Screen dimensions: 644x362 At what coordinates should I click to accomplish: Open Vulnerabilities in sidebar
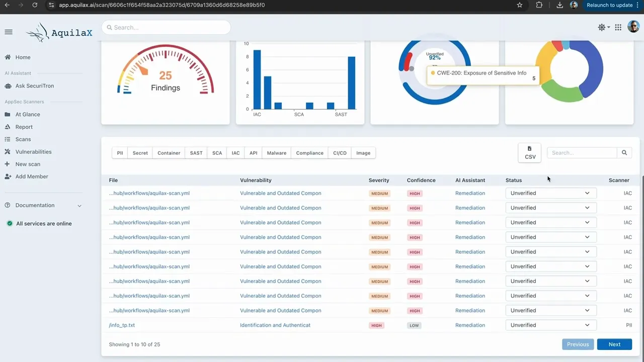click(x=33, y=152)
